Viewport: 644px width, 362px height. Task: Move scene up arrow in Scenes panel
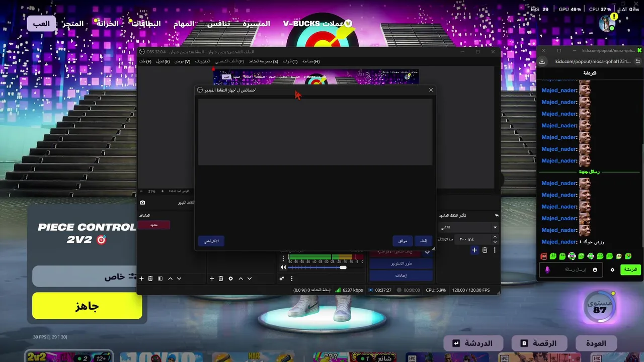170,279
